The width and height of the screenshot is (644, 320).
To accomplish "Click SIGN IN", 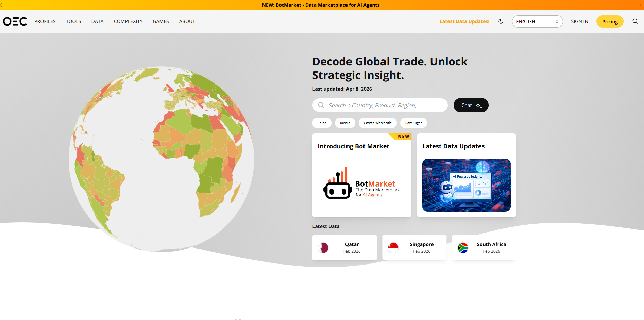I will click(579, 21).
